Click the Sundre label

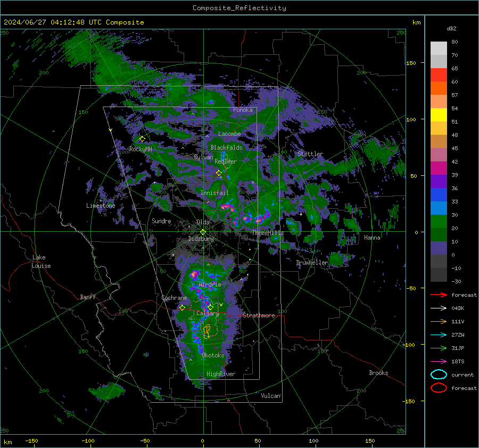pos(161,221)
